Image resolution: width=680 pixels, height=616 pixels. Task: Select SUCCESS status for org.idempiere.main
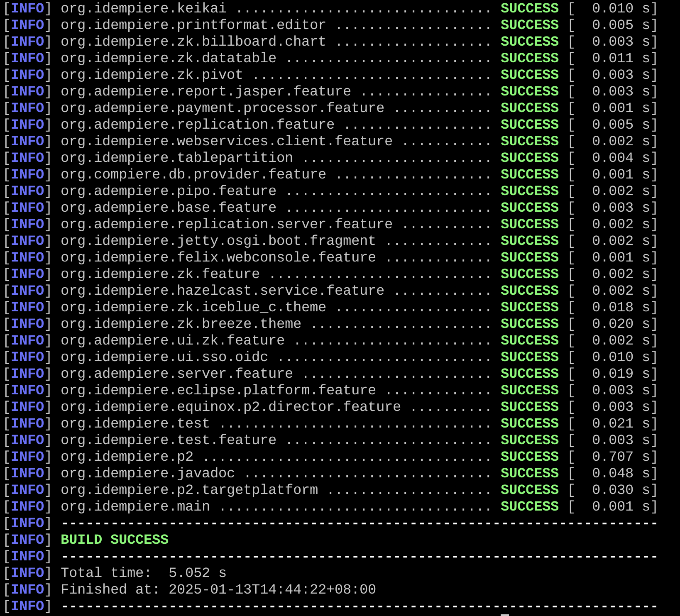(x=530, y=506)
